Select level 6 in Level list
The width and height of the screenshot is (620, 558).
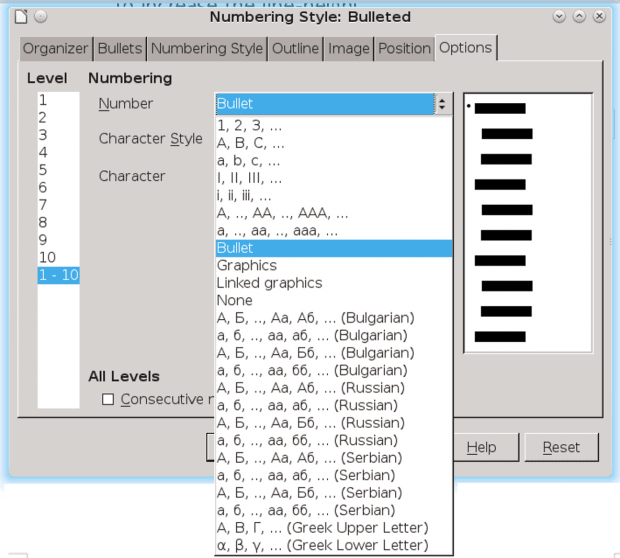click(59, 187)
